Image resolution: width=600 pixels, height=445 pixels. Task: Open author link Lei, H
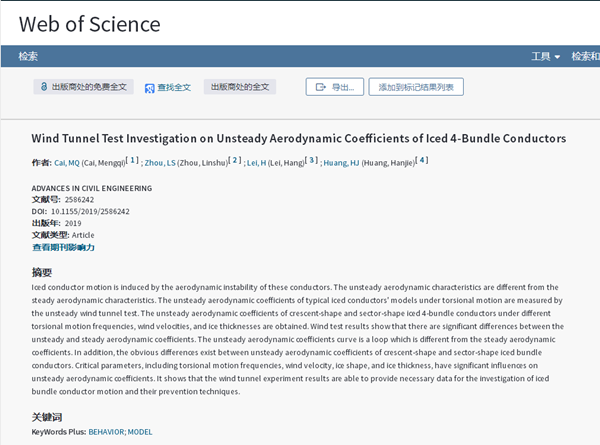coord(256,162)
